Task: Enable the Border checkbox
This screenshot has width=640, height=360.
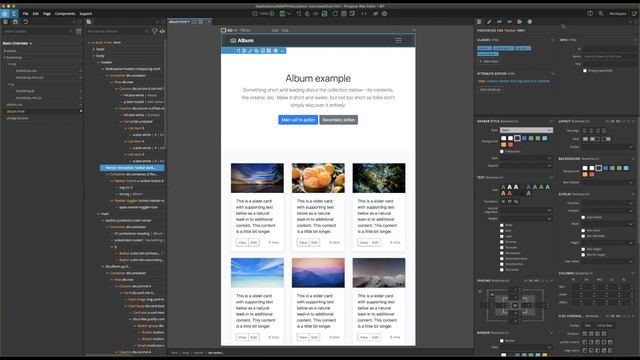Action: click(502, 340)
